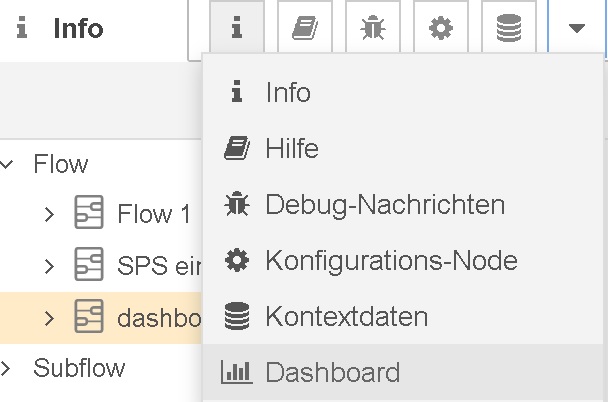The image size is (608, 402).
Task: Open the configuration nodes gear tab
Action: (440, 28)
